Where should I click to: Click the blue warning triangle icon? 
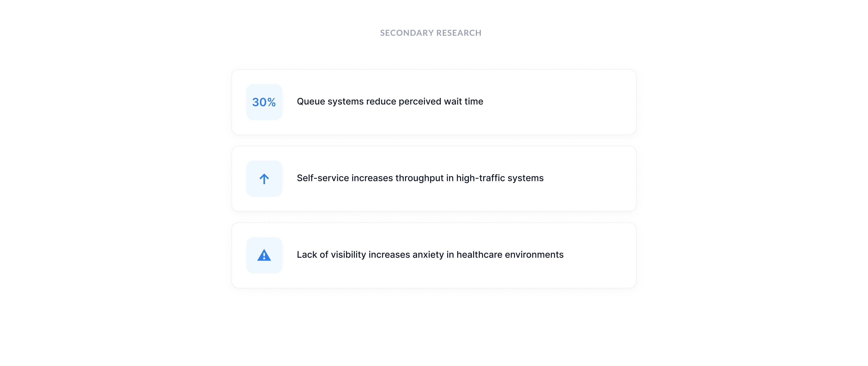[x=264, y=255]
